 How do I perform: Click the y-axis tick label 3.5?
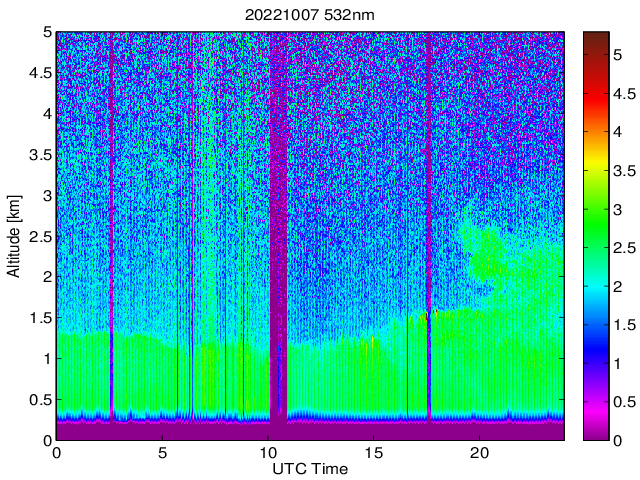pos(38,154)
